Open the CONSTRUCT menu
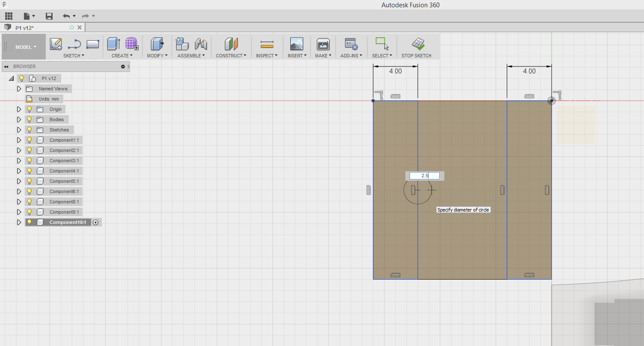This screenshot has height=346, width=644. click(231, 56)
